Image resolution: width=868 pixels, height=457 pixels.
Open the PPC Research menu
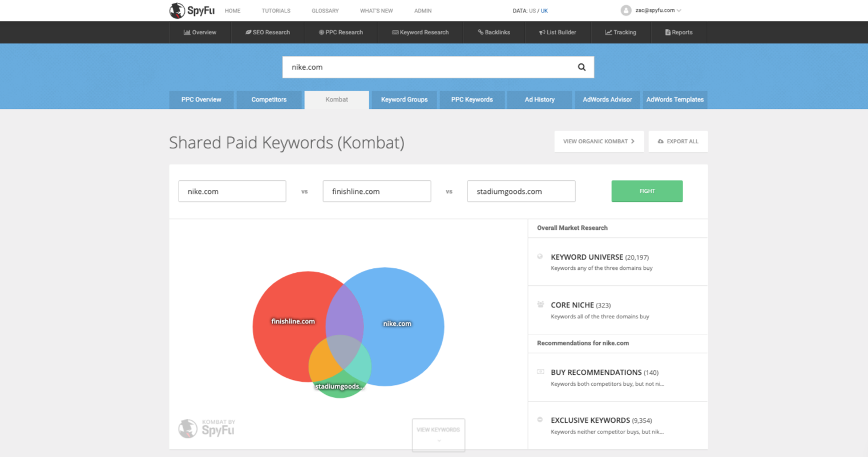[x=341, y=33]
